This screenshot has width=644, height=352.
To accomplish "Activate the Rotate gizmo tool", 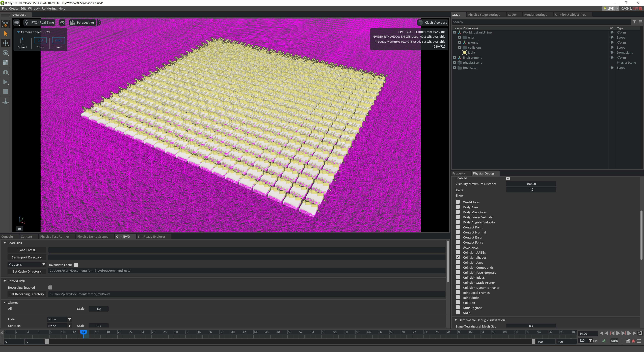I will pos(6,53).
